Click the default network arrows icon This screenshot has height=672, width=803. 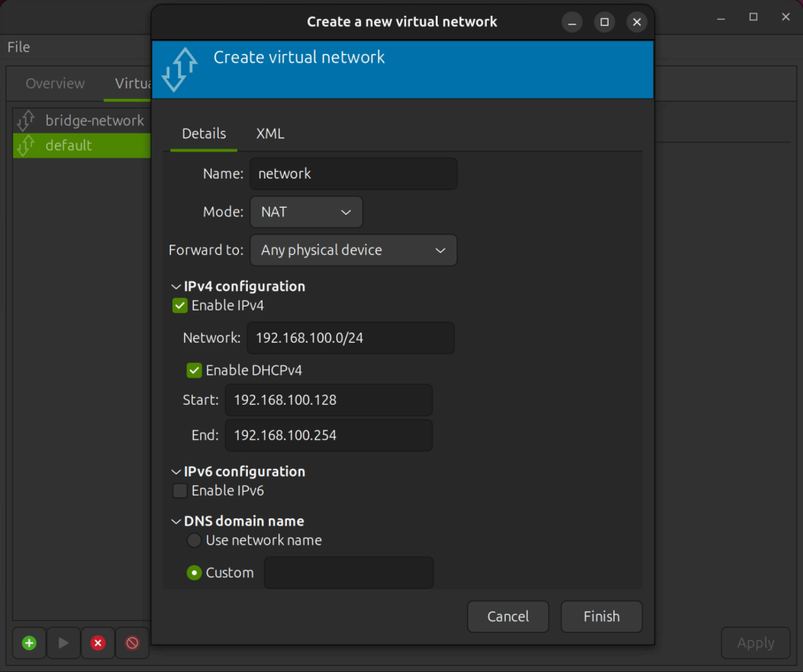point(24,145)
